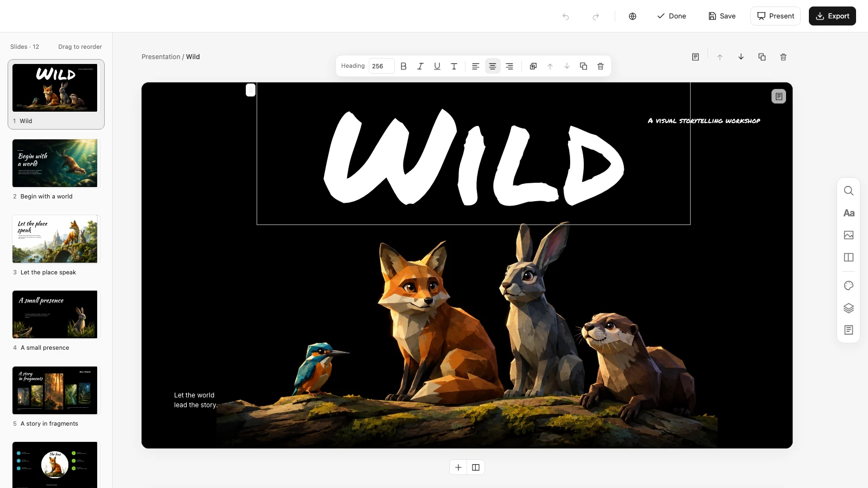Toggle underline formatting in text toolbar

[x=437, y=66]
